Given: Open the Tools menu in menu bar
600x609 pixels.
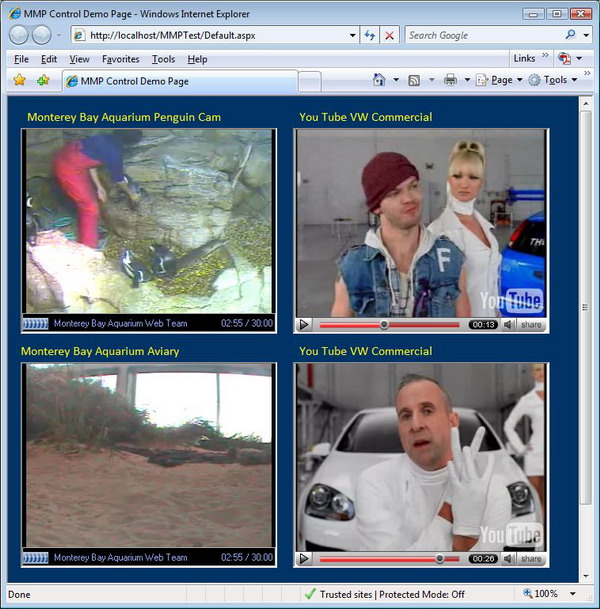Looking at the screenshot, I should pyautogui.click(x=163, y=59).
